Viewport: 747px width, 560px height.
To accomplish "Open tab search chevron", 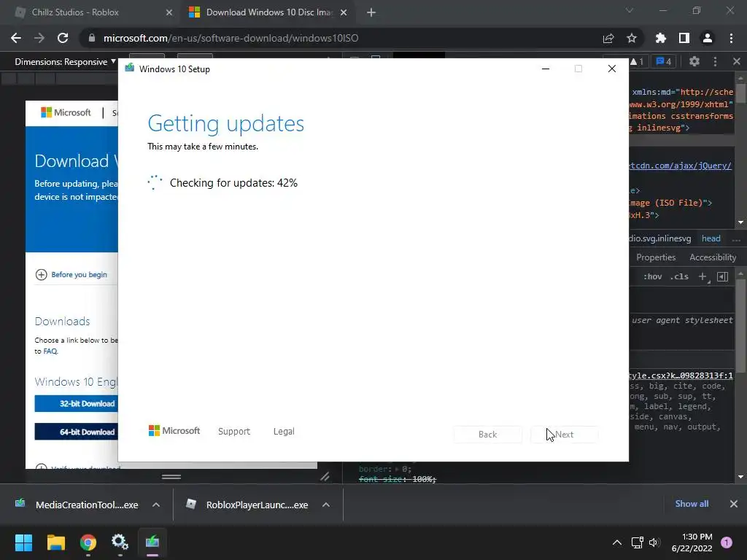I will 630,10.
